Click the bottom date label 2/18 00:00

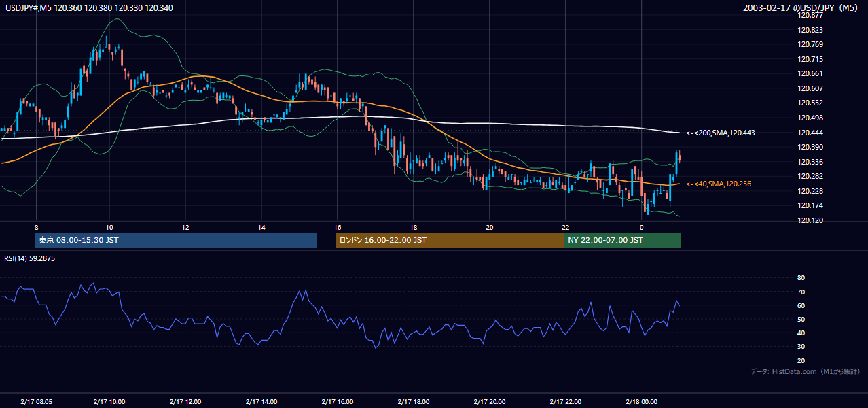click(x=642, y=402)
